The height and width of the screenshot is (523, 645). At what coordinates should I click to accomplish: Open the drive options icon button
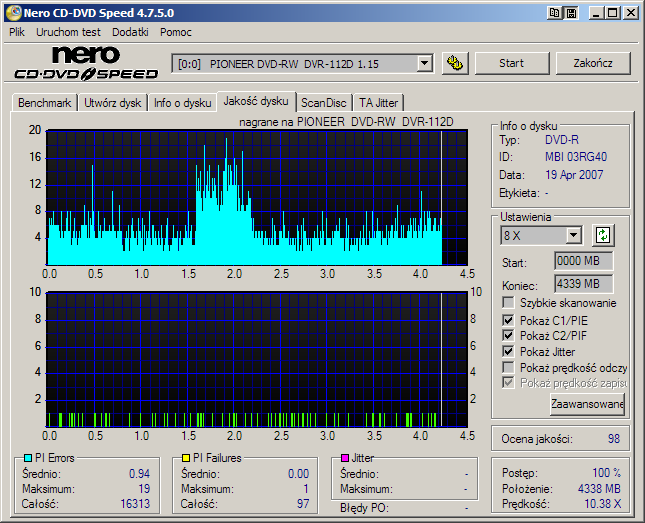tap(455, 63)
